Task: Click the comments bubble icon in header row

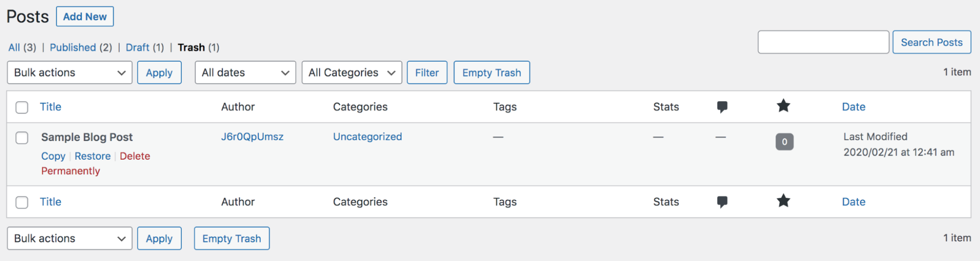Action: pyautogui.click(x=722, y=107)
